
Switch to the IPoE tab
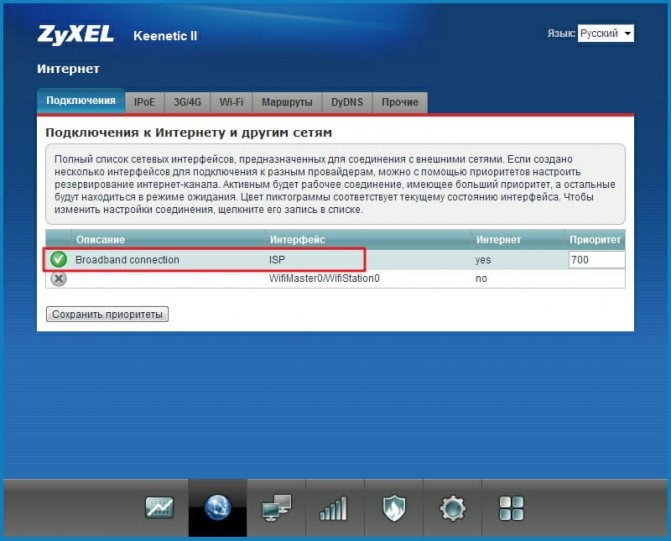tap(144, 102)
